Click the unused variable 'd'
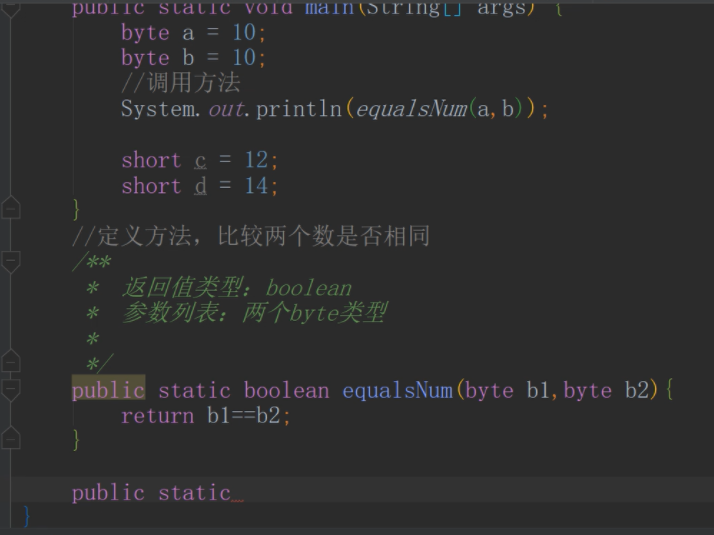 coord(200,186)
